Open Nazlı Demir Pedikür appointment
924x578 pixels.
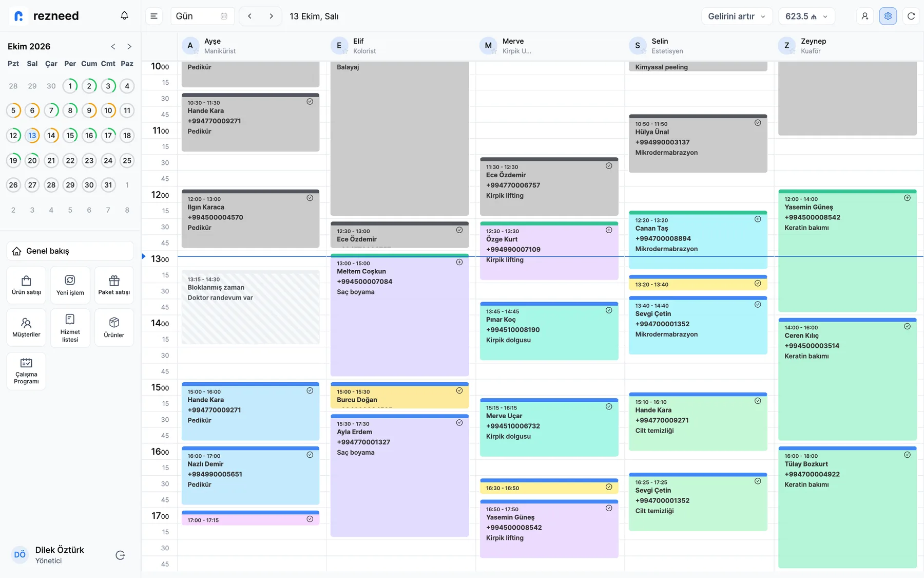tap(251, 475)
